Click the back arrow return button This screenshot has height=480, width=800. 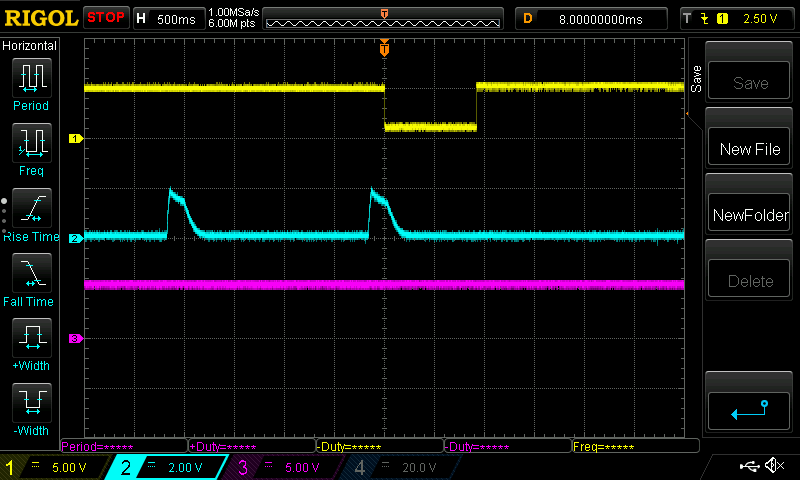[x=749, y=411]
